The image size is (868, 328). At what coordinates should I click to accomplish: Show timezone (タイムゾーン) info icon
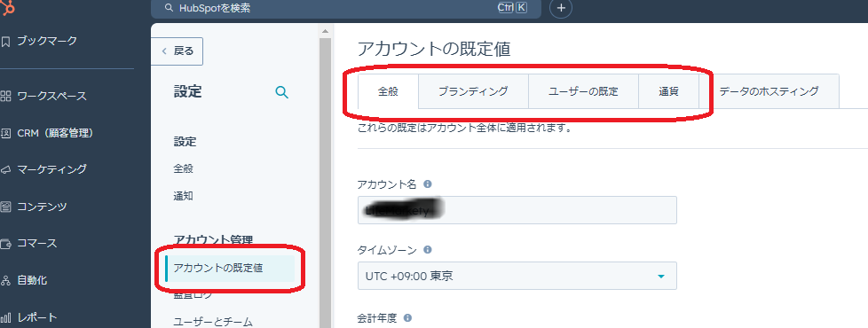point(428,250)
